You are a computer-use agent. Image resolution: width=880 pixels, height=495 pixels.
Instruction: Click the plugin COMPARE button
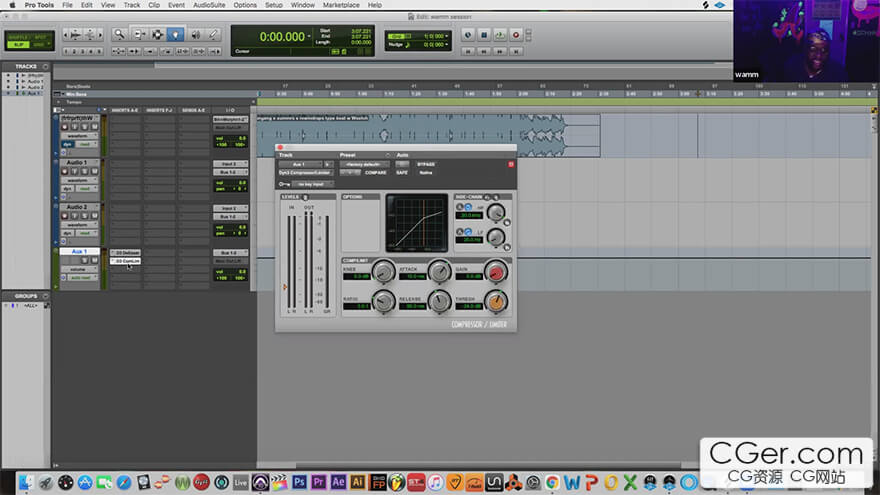point(375,173)
